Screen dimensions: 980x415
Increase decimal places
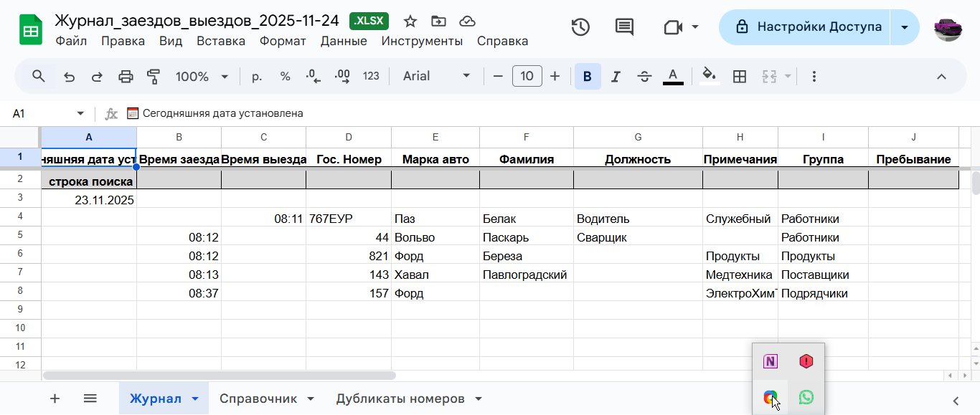tap(342, 75)
